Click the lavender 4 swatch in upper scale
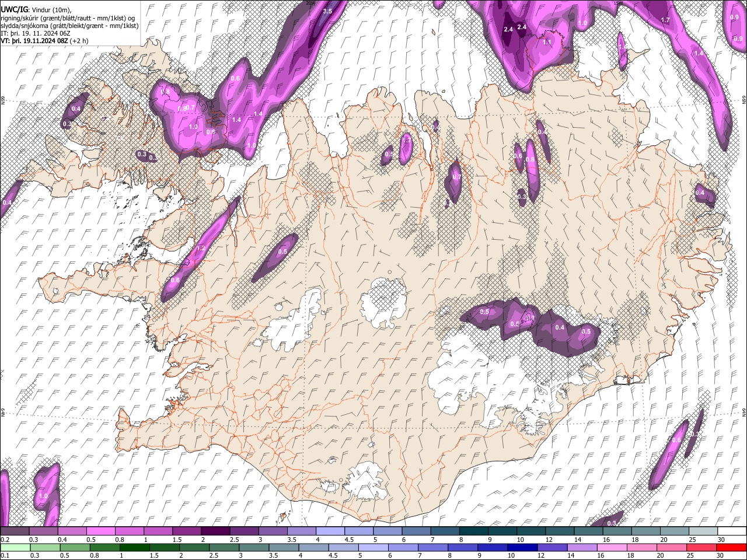747x560 pixels. pyautogui.click(x=329, y=531)
